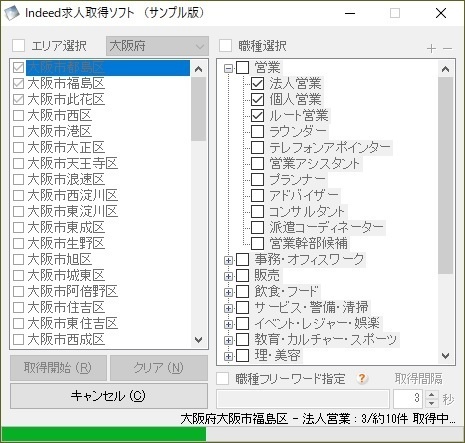This screenshot has width=465, height=443.
Task: Uncheck the 個人営業 job type
Action: (x=257, y=99)
